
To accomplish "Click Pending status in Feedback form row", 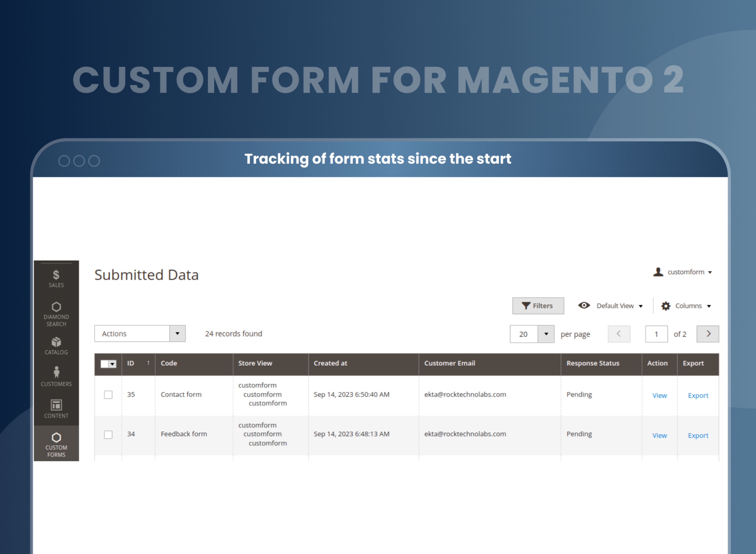I will (579, 434).
